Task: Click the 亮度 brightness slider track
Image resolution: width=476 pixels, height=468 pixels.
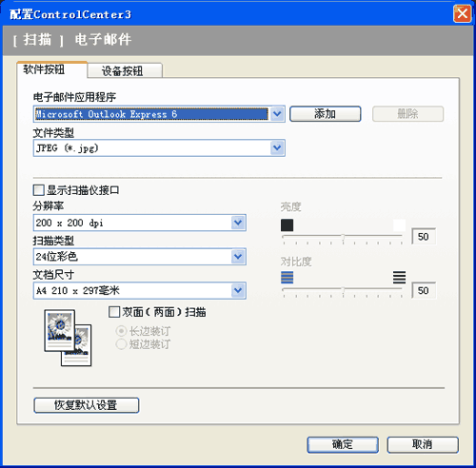Action: pos(343,237)
